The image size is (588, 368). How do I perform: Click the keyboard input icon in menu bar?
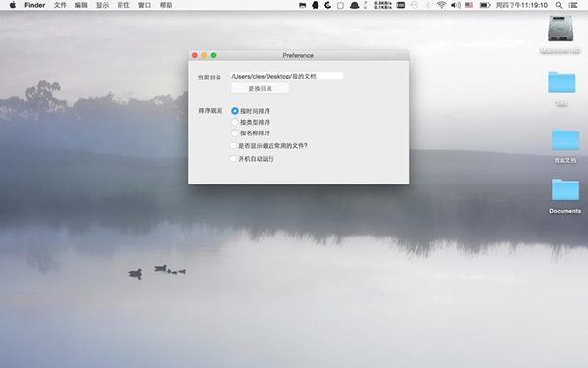click(x=401, y=5)
